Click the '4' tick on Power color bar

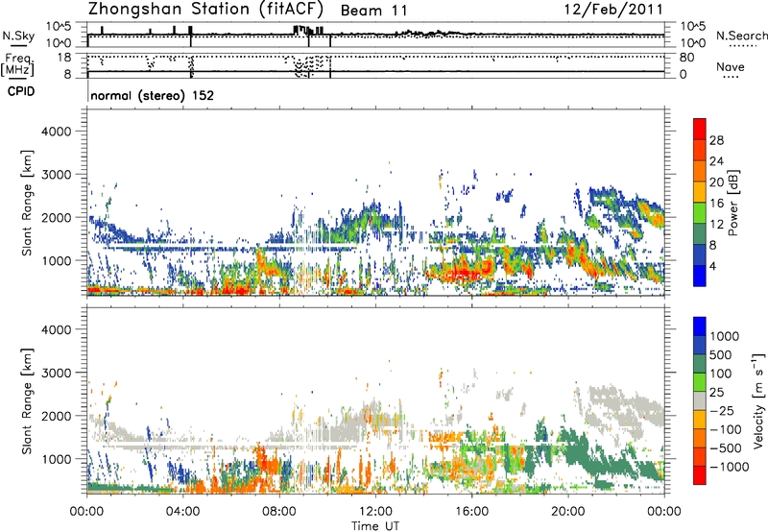[713, 267]
